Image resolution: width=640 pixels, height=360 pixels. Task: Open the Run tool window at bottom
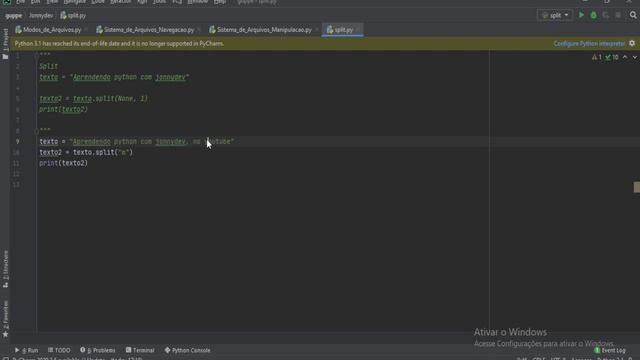[27, 350]
